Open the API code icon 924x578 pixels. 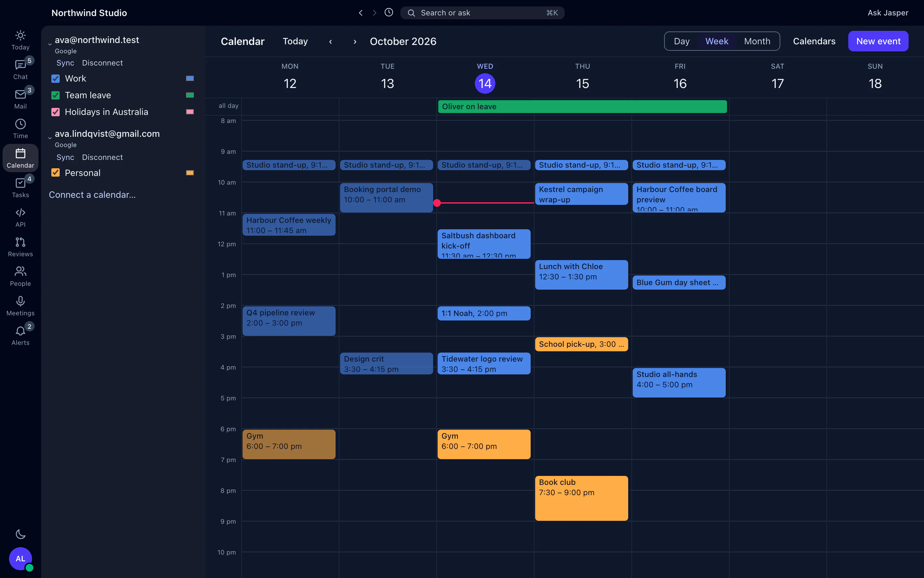click(x=20, y=217)
